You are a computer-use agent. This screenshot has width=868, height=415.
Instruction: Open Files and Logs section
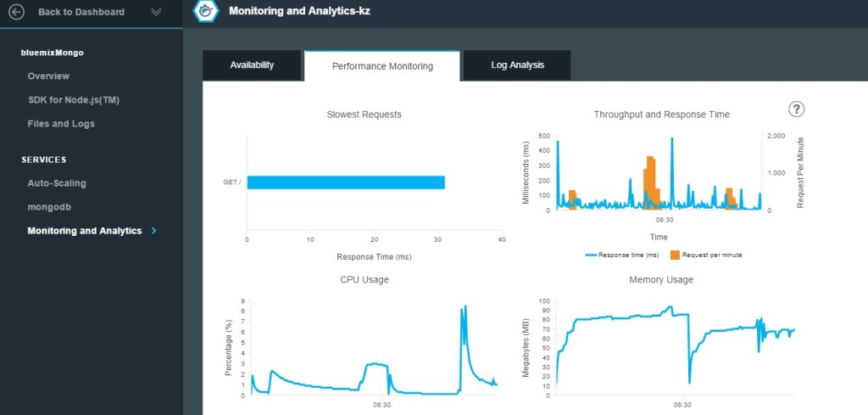[x=61, y=124]
